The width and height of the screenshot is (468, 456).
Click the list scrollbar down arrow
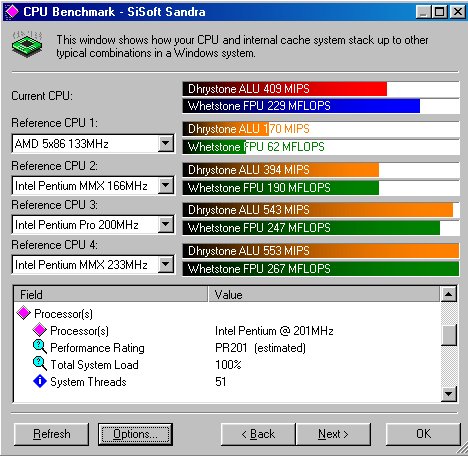(449, 394)
